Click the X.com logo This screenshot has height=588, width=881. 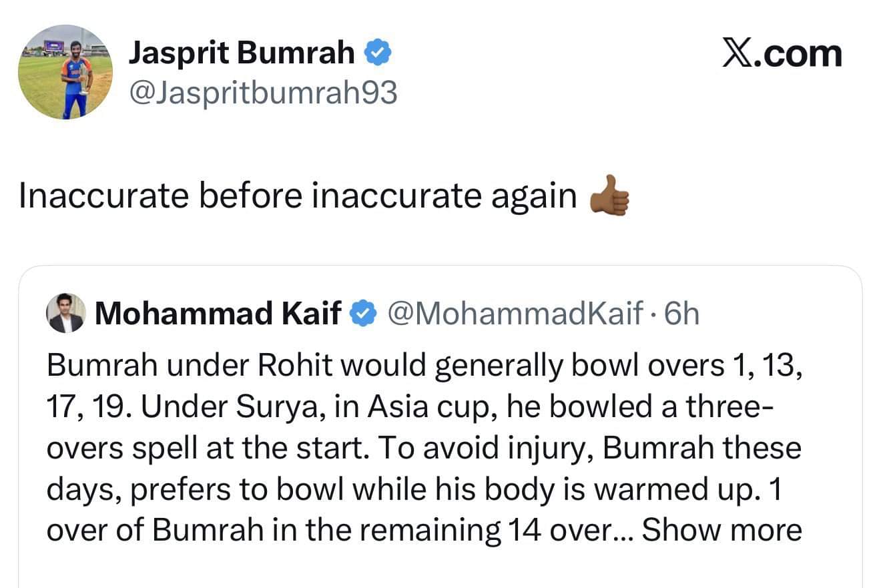click(x=782, y=53)
